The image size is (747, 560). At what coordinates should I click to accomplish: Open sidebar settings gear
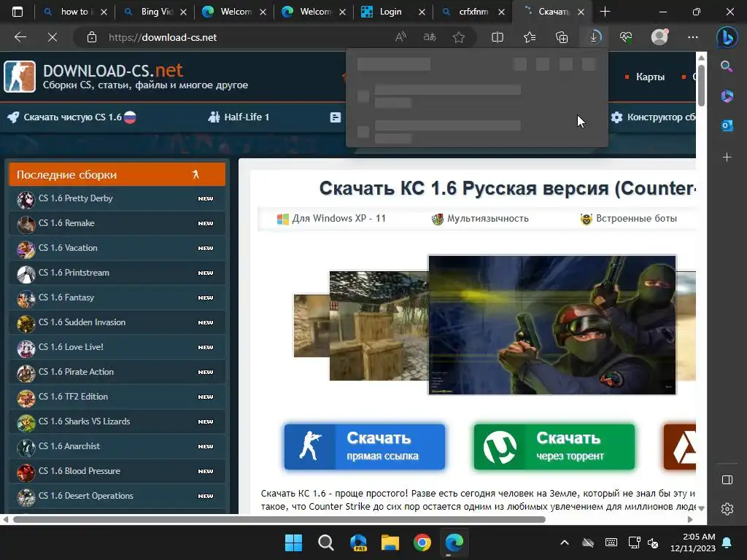tap(727, 508)
